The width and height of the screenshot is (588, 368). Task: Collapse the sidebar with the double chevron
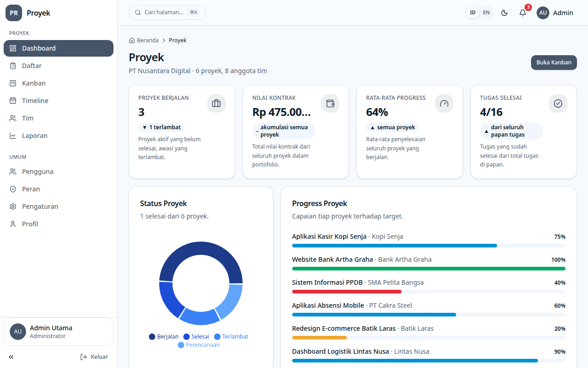click(11, 357)
